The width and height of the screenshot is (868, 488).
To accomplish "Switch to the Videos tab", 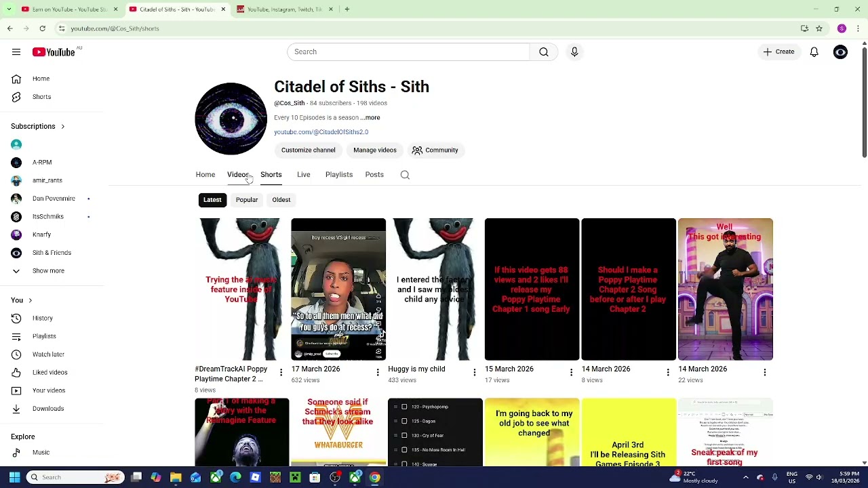I will (x=238, y=175).
